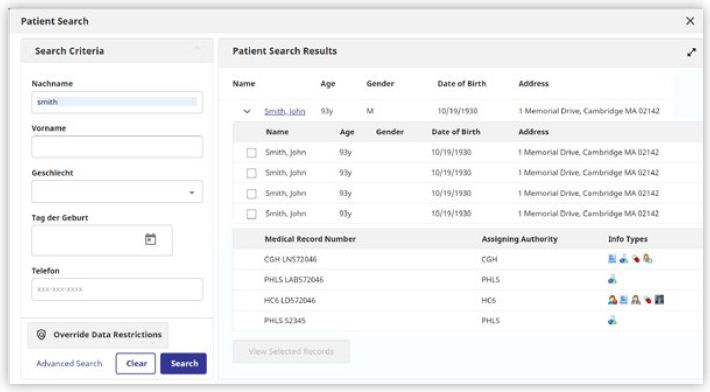Click the first person icon in HC6 LD572046 row
The width and height of the screenshot is (710, 392).
click(612, 300)
